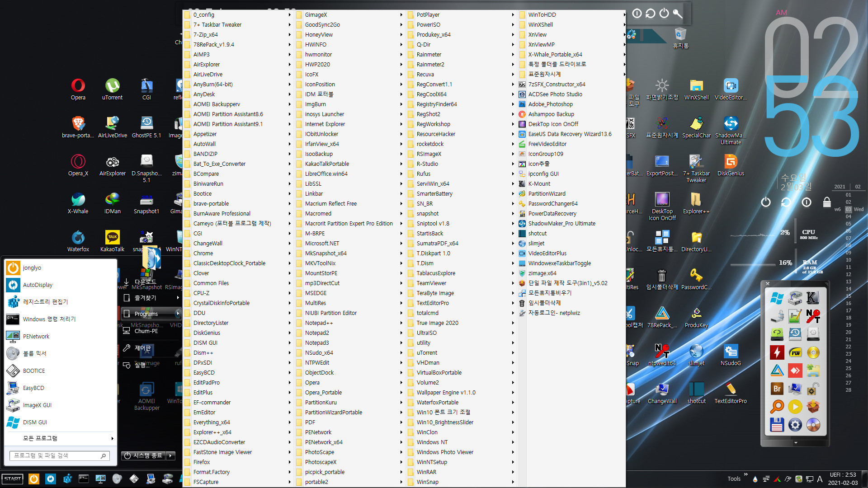This screenshot has height=488, width=868.
Task: Click the orange power icon on taskbar
Action: coord(34,479)
